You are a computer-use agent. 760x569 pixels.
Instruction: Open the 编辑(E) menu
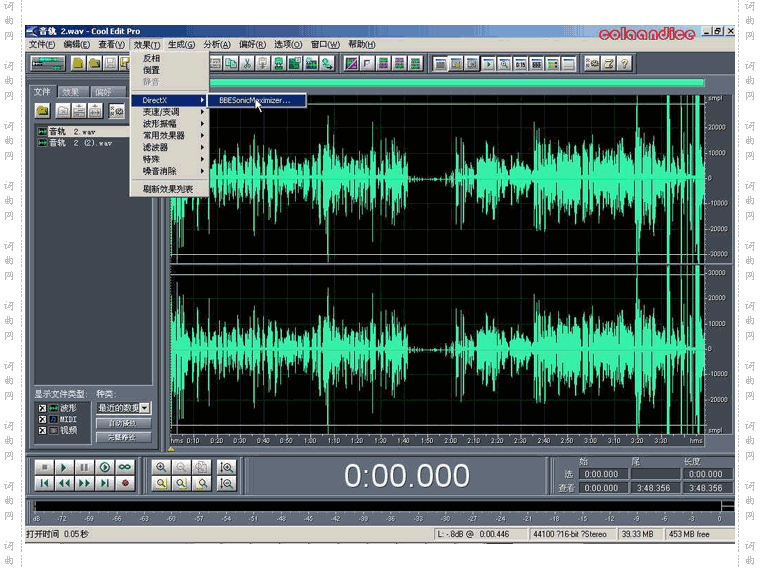[x=77, y=45]
